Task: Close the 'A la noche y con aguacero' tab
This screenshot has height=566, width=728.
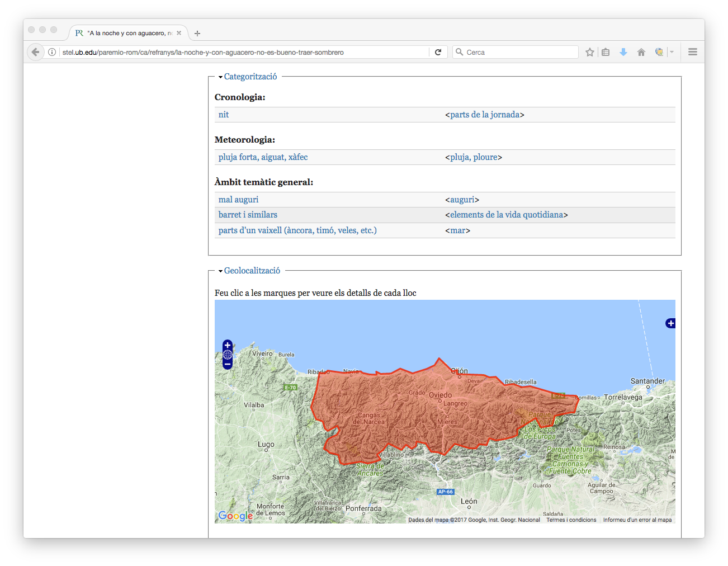Action: 179,33
